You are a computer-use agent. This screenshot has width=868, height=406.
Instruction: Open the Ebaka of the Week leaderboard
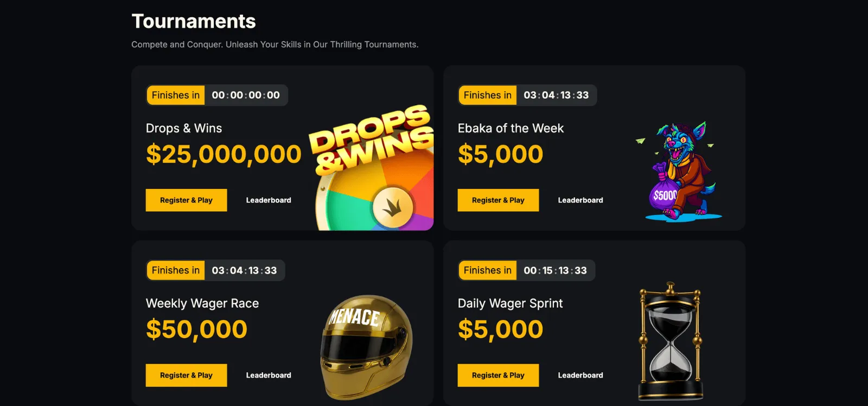(580, 200)
